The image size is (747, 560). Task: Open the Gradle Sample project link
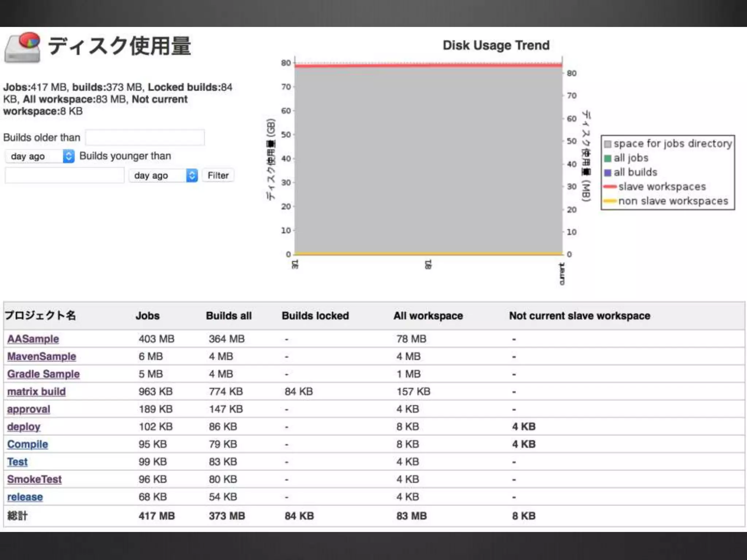[x=43, y=374]
